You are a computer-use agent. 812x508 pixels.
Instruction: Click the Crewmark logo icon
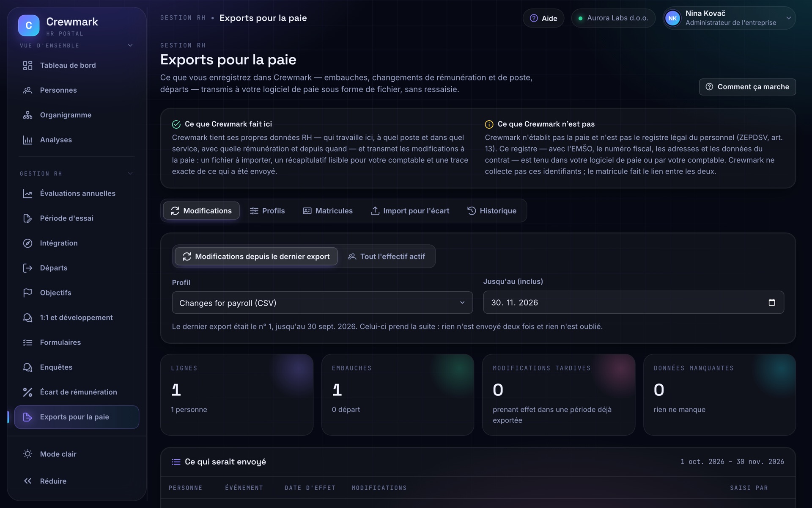click(x=29, y=25)
